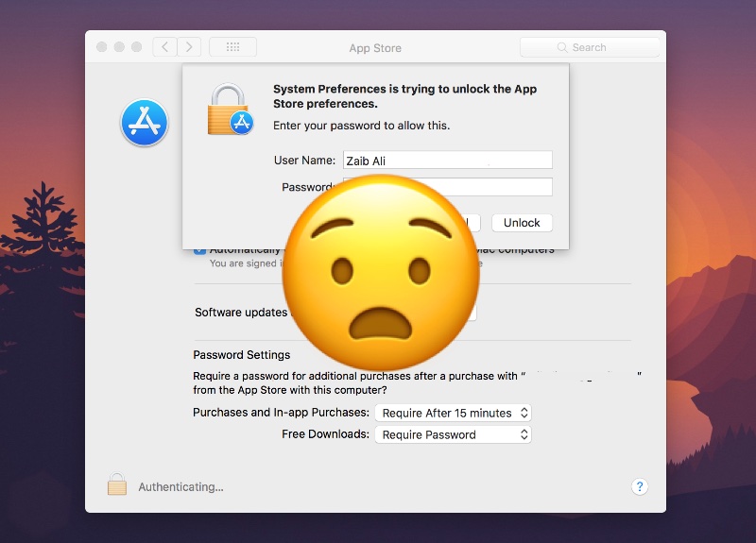
Task: Click the blue App Store icon
Action: pos(145,123)
